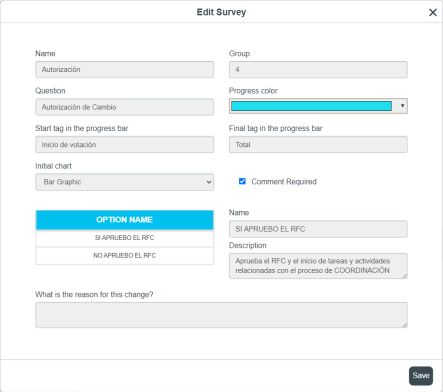Click the Description text area resize handle
Screen dimensions: 443x392
click(405, 276)
